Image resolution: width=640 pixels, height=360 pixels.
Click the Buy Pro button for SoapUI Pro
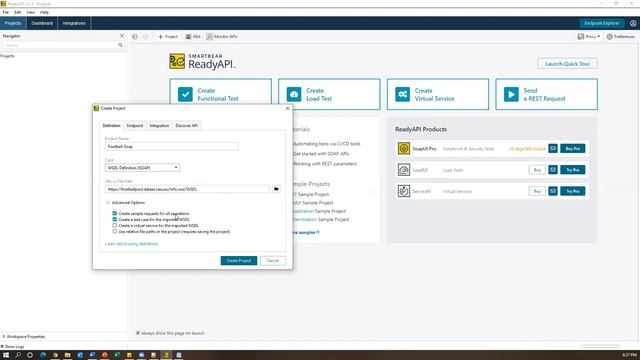point(573,149)
